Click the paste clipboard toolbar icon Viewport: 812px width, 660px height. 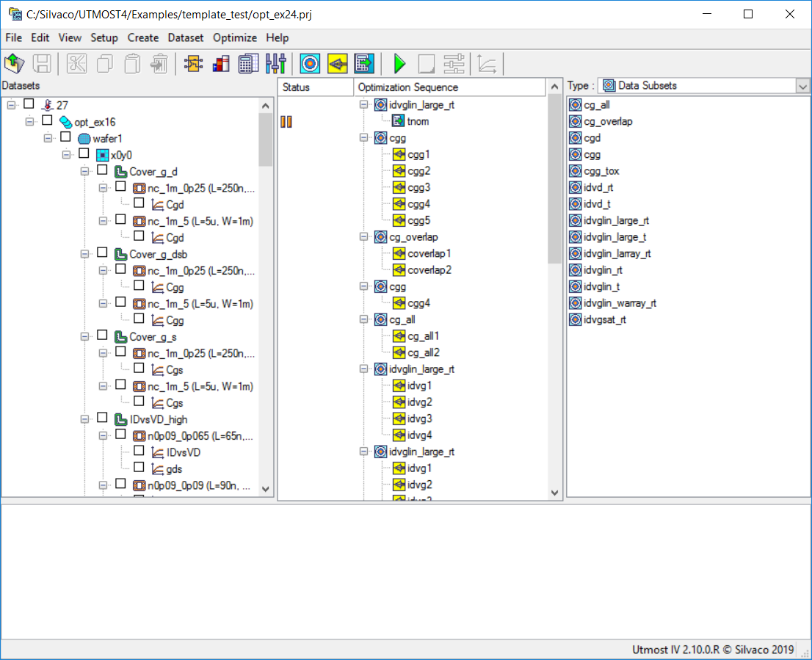pyautogui.click(x=132, y=64)
